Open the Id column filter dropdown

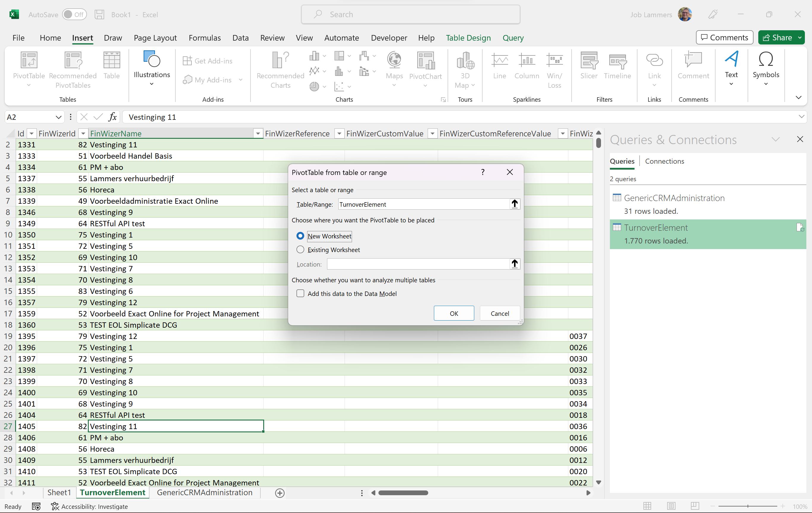(31, 134)
